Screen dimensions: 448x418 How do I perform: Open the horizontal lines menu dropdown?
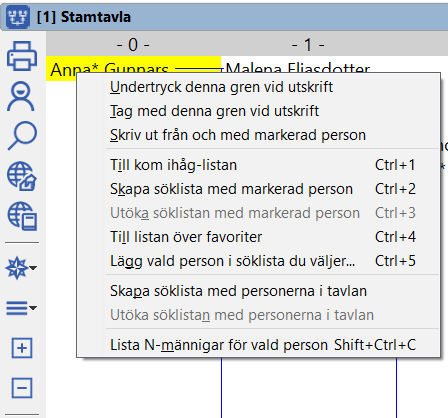(21, 308)
